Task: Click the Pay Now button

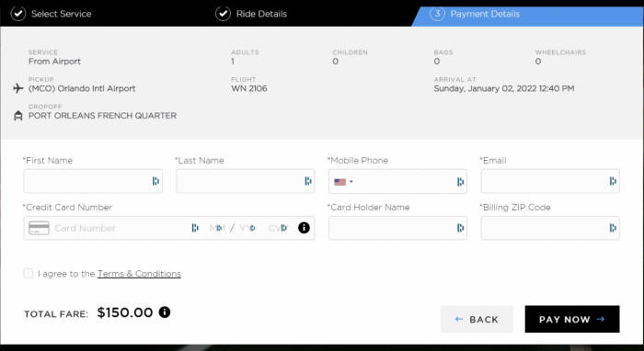Action: [572, 319]
